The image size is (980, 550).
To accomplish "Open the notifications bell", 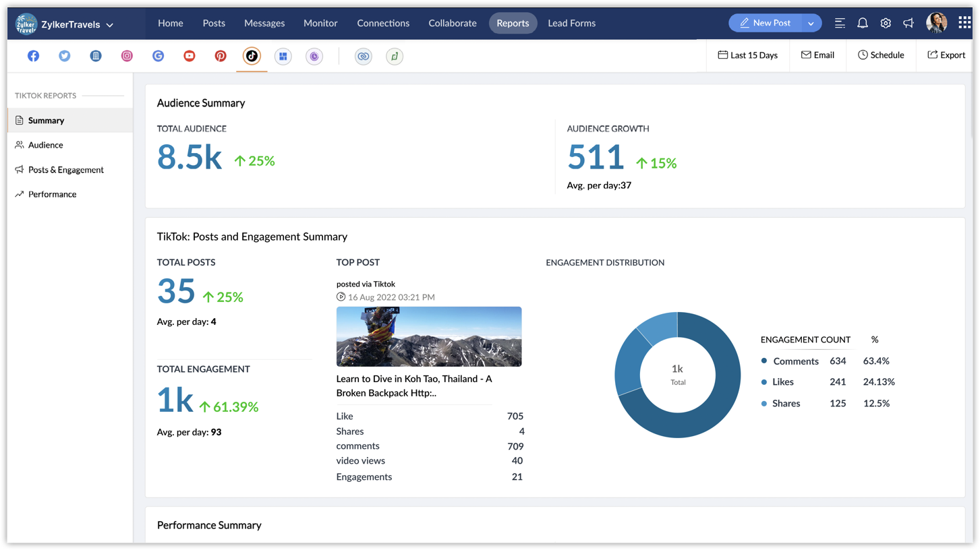I will [863, 23].
